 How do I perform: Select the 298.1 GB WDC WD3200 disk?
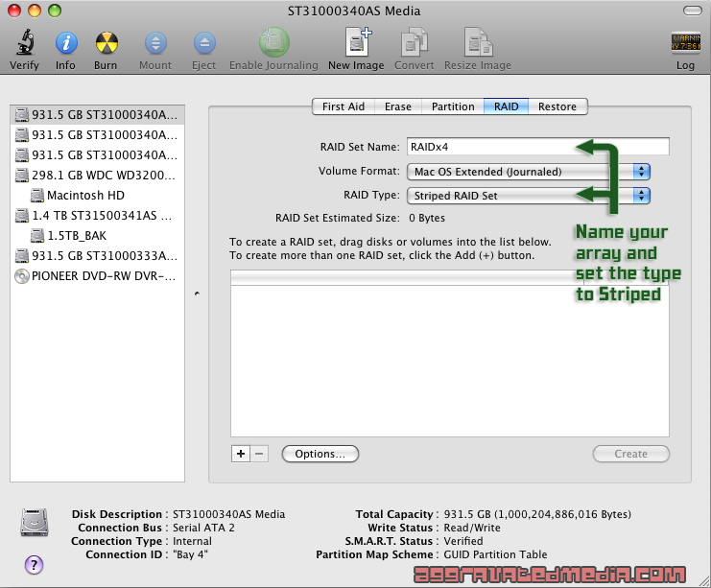point(97,176)
